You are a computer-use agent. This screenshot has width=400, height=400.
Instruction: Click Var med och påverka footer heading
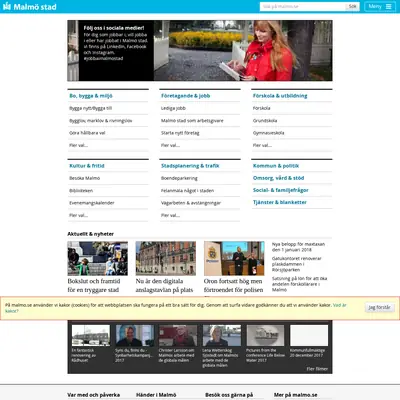tap(94, 395)
